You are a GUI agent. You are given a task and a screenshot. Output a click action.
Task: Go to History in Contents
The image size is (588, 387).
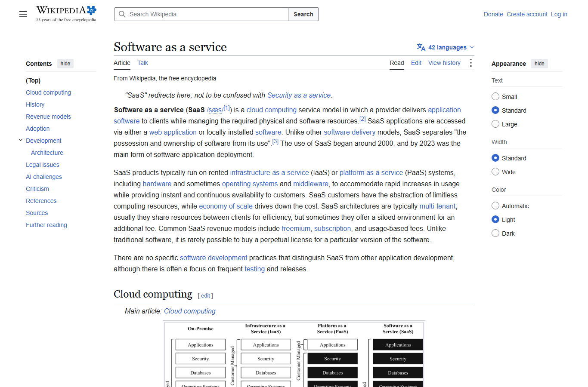(x=35, y=104)
